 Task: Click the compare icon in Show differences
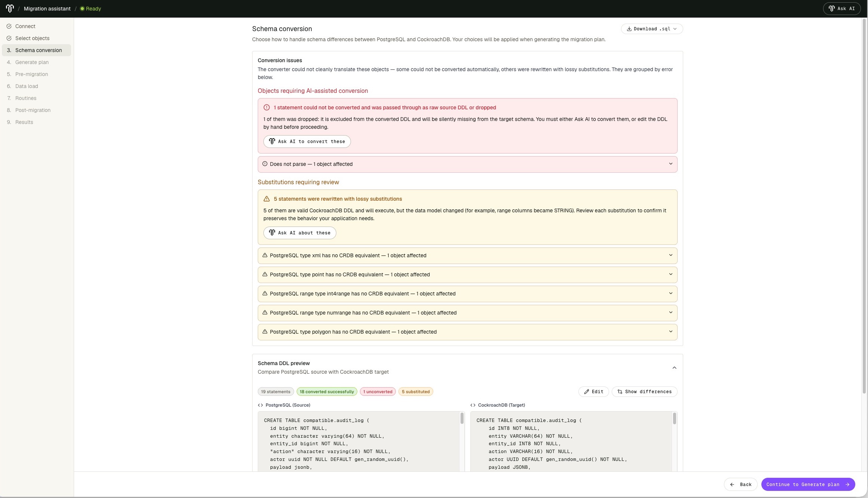pyautogui.click(x=620, y=392)
